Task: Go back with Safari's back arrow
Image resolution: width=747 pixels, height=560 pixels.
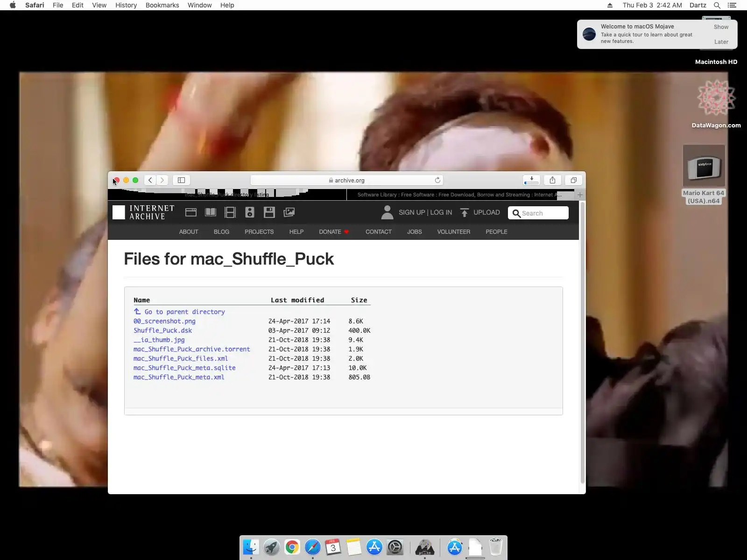Action: tap(150, 180)
